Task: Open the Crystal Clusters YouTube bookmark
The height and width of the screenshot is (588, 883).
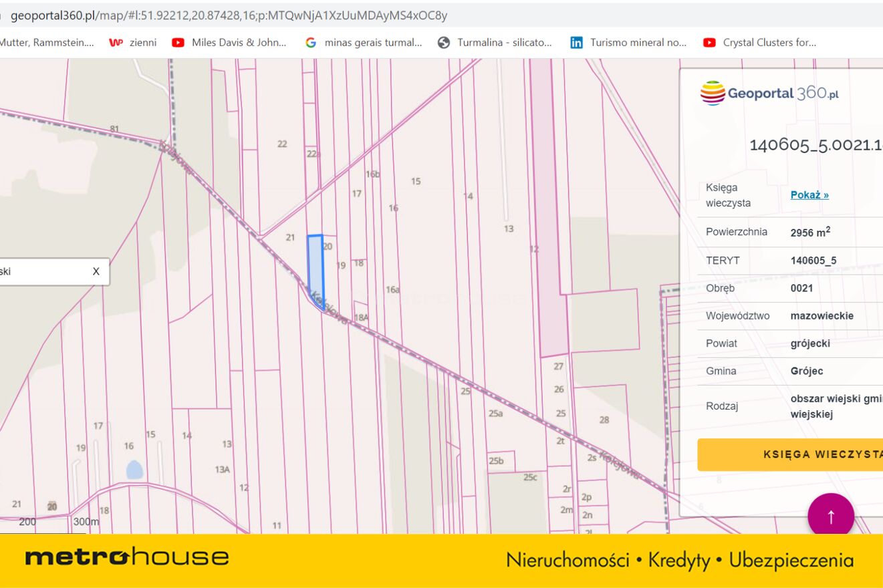Action: (760, 42)
